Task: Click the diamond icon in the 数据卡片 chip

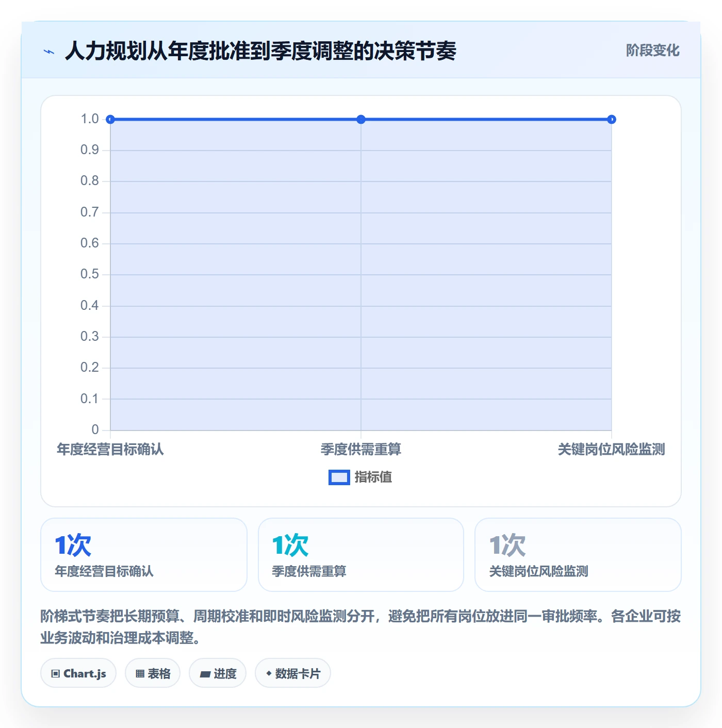Action: point(269,673)
